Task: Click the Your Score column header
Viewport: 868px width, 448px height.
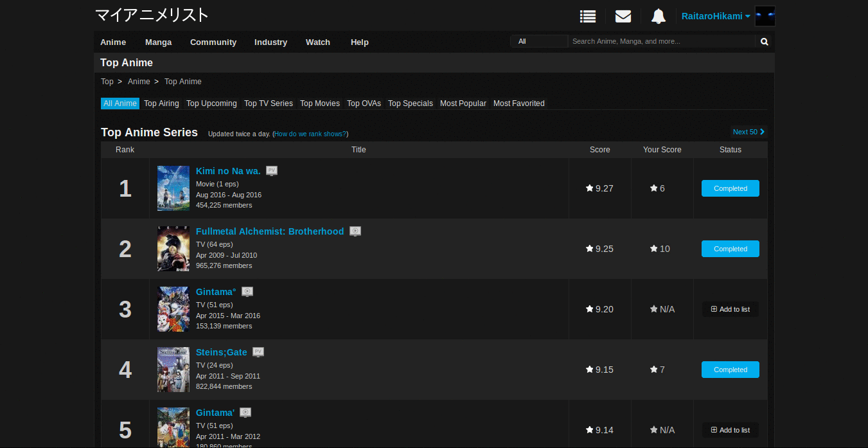Action: point(662,150)
